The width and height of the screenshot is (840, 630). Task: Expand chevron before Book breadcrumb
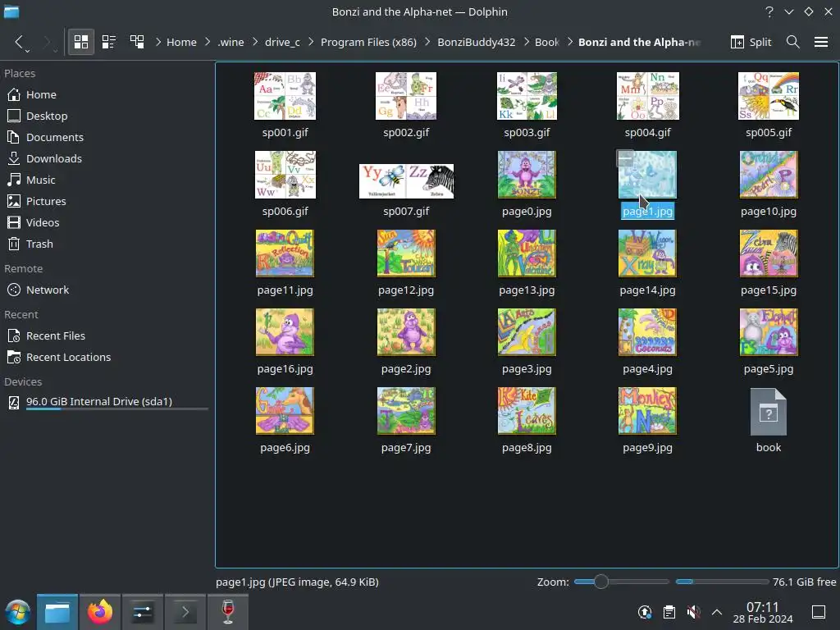pyautogui.click(x=526, y=42)
